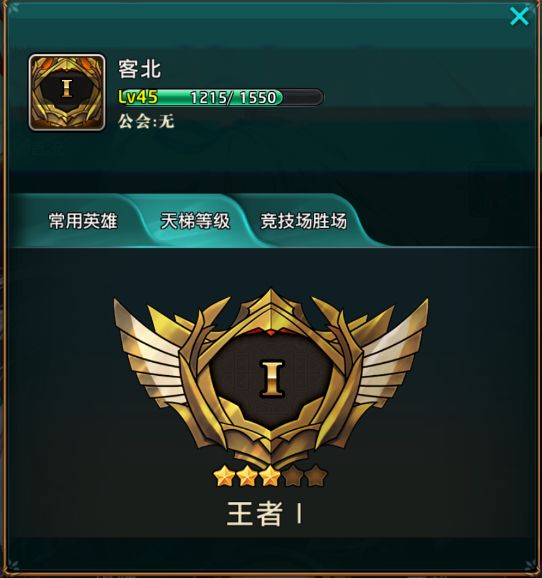Click the fifth empty star

tap(316, 476)
